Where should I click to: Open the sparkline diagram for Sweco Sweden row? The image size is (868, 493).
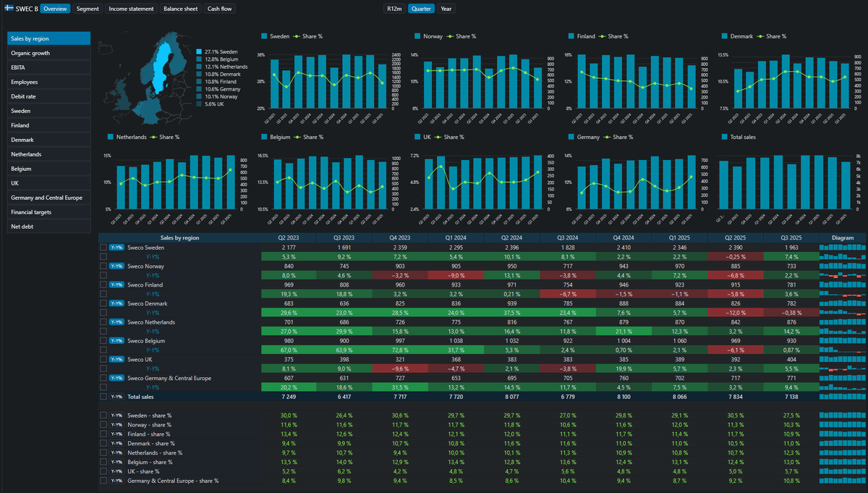coord(843,248)
